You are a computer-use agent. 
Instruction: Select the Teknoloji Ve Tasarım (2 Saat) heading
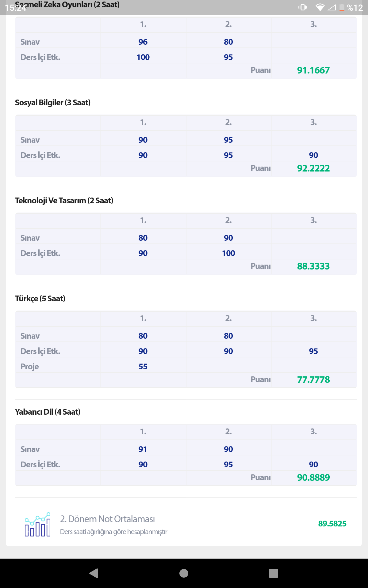pyautogui.click(x=64, y=201)
